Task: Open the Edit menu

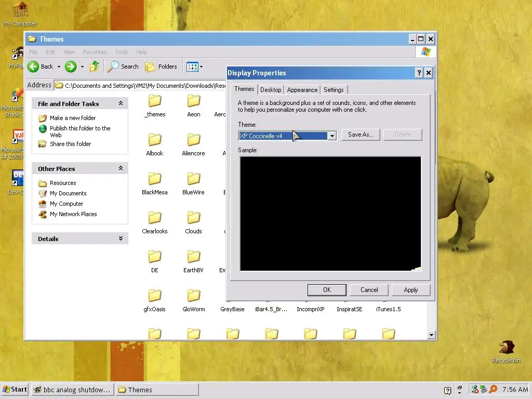Action: pos(50,52)
